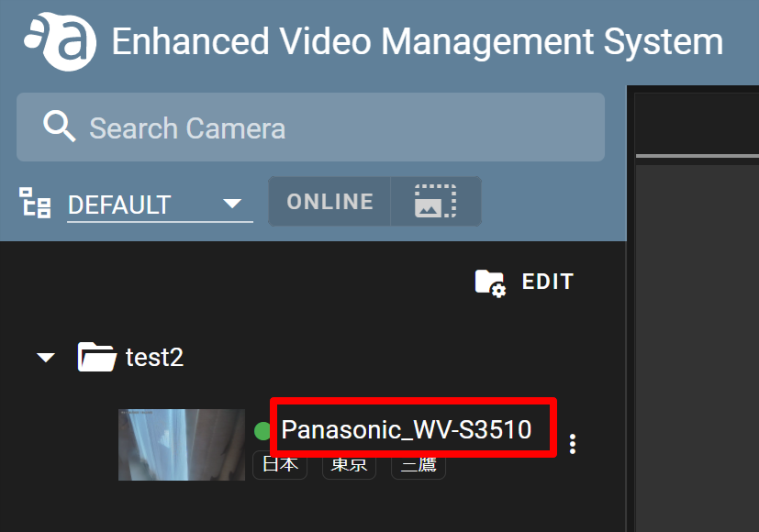Image resolution: width=759 pixels, height=532 pixels.
Task: Click the tree hierarchy view icon
Action: click(35, 203)
